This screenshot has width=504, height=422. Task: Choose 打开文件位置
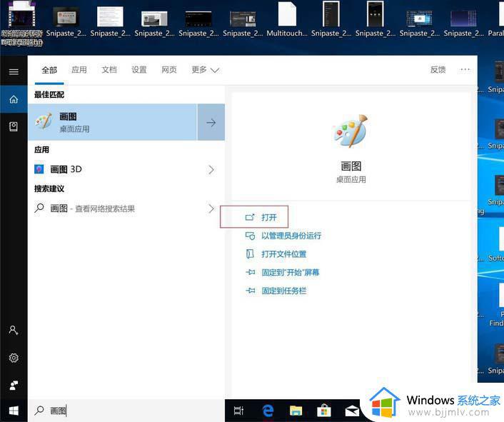coord(276,254)
